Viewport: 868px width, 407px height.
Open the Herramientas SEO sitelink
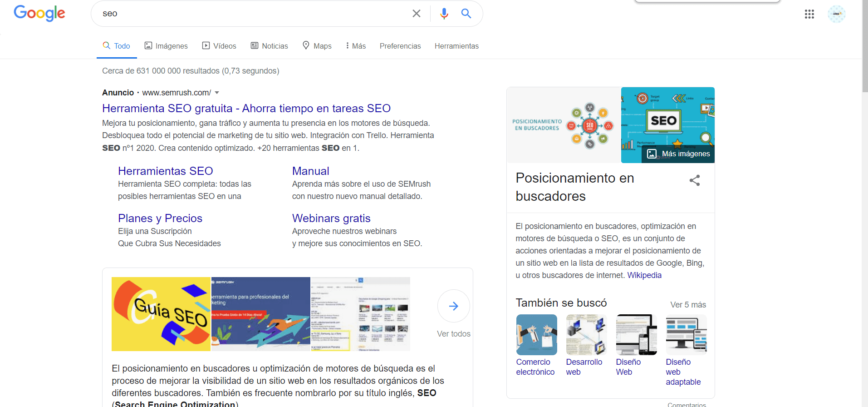[x=166, y=171]
